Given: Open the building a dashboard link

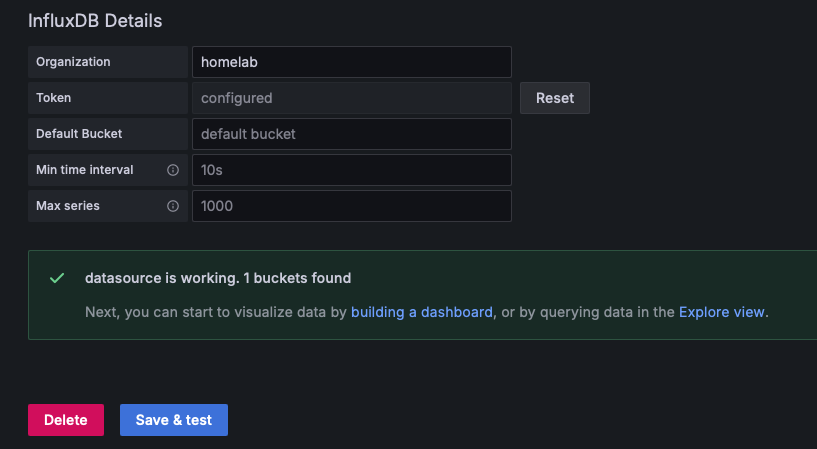Looking at the screenshot, I should tap(421, 312).
